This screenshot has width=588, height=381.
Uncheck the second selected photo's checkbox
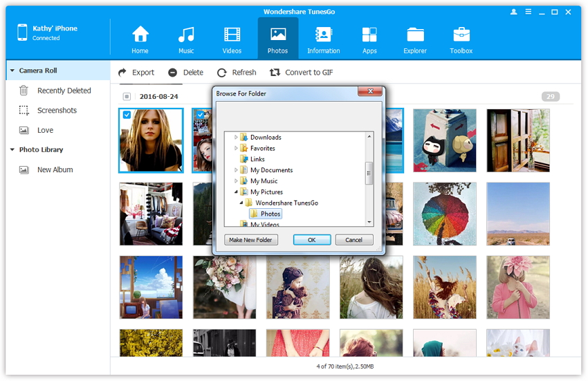(x=200, y=115)
